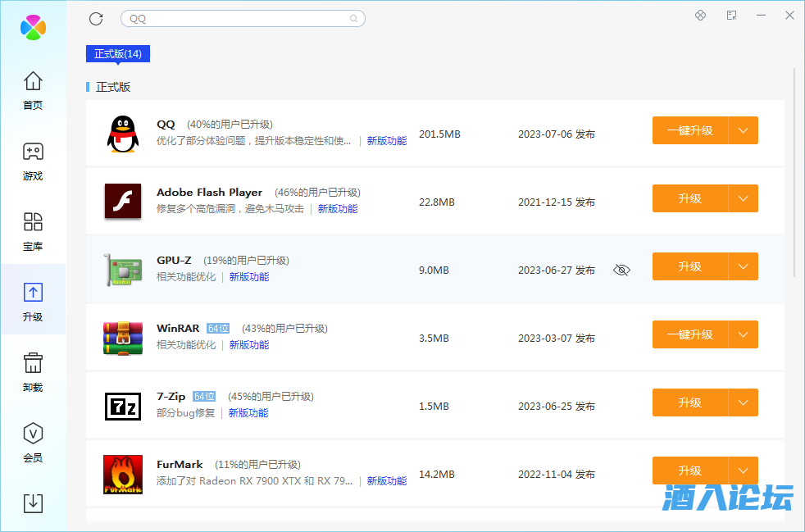Toggle the ignore eye icon for GPU-Z
The image size is (805, 532).
coord(621,270)
